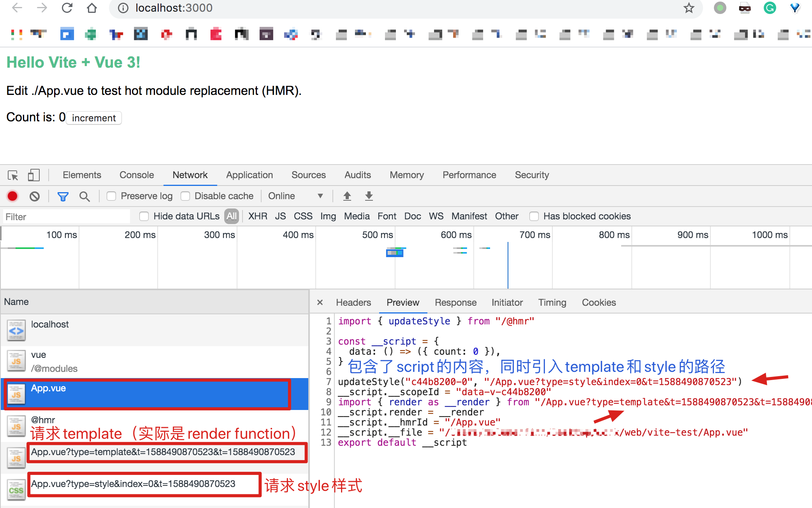The width and height of the screenshot is (812, 508).
Task: Click the import HAR upload arrow icon
Action: click(x=347, y=196)
